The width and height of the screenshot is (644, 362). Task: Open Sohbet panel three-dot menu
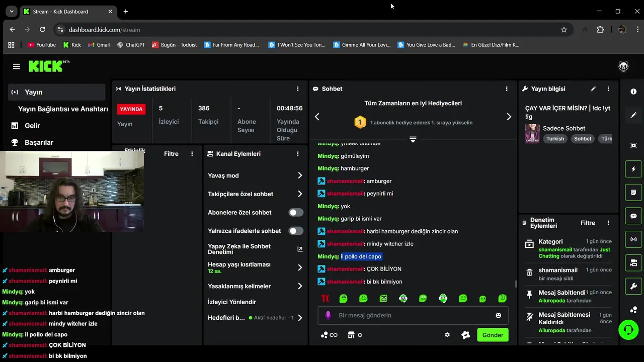coord(507,88)
